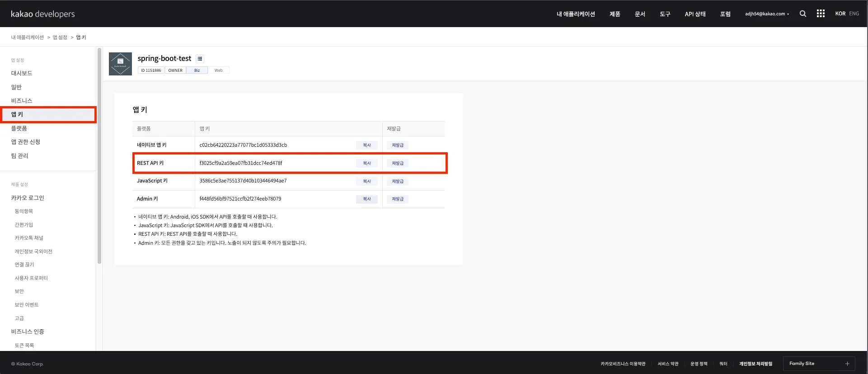Image resolution: width=868 pixels, height=374 pixels.
Task: Open 보안 이벤트 in the sidebar
Action: pyautogui.click(x=27, y=305)
